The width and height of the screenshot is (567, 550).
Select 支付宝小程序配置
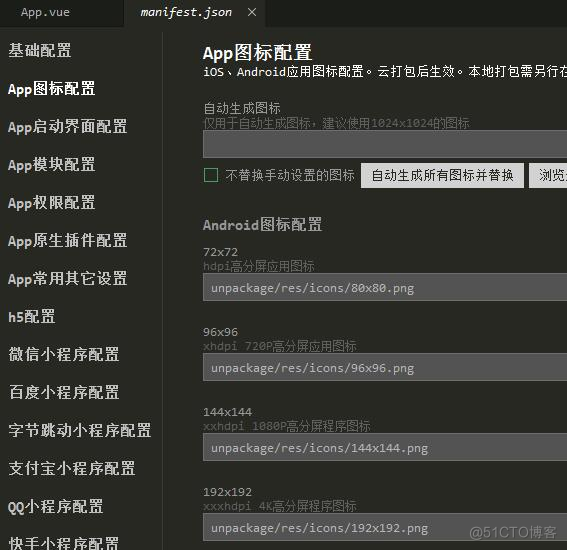click(72, 468)
